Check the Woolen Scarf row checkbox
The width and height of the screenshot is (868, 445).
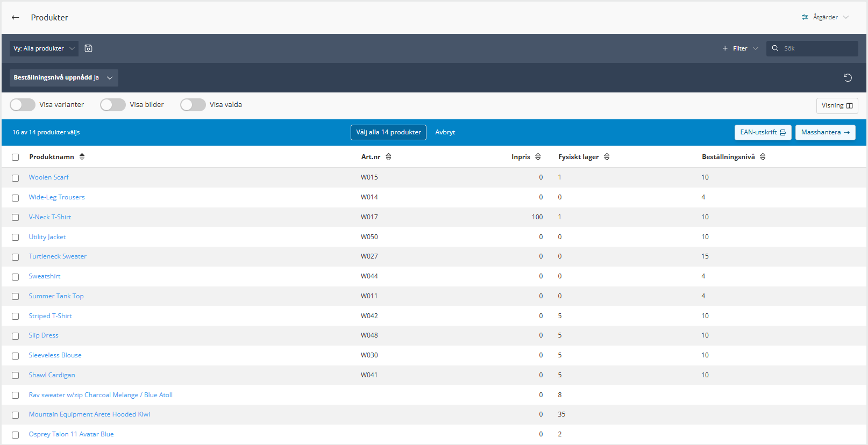pyautogui.click(x=16, y=178)
